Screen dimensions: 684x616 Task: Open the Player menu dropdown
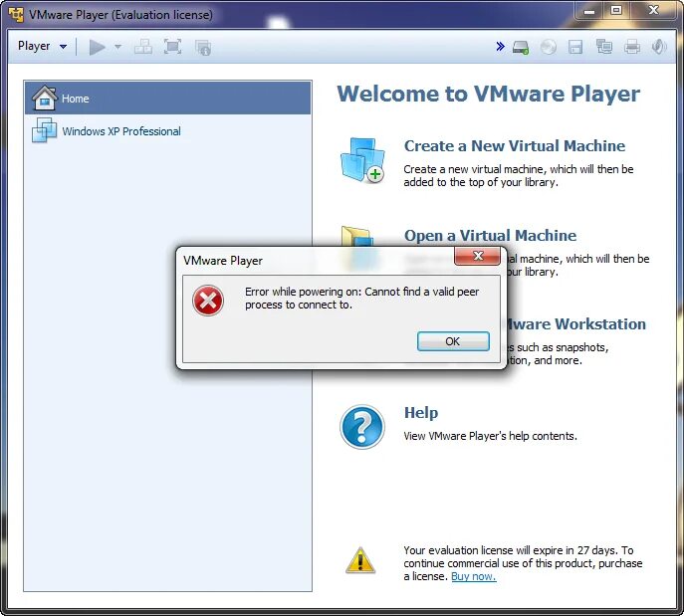(x=42, y=46)
